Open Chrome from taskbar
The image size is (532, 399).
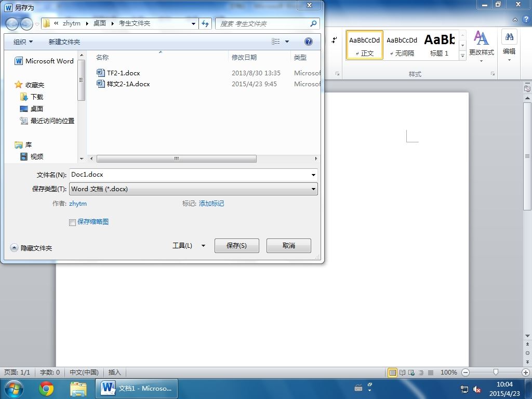(46, 389)
